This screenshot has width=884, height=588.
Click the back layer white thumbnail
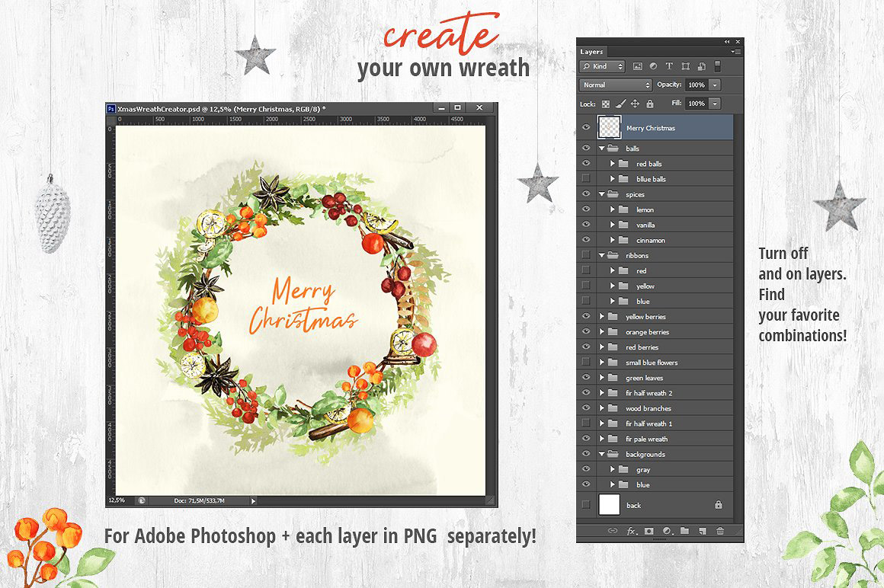pos(610,504)
